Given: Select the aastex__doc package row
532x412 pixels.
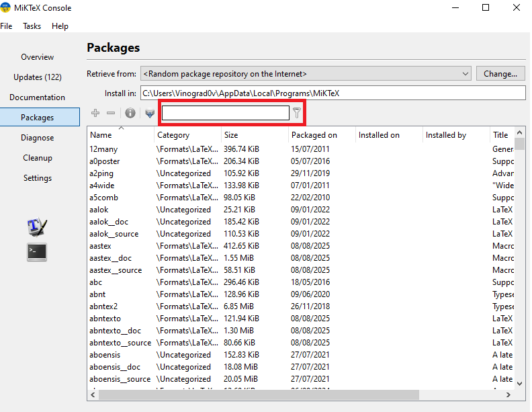Looking at the screenshot, I should tap(301, 258).
